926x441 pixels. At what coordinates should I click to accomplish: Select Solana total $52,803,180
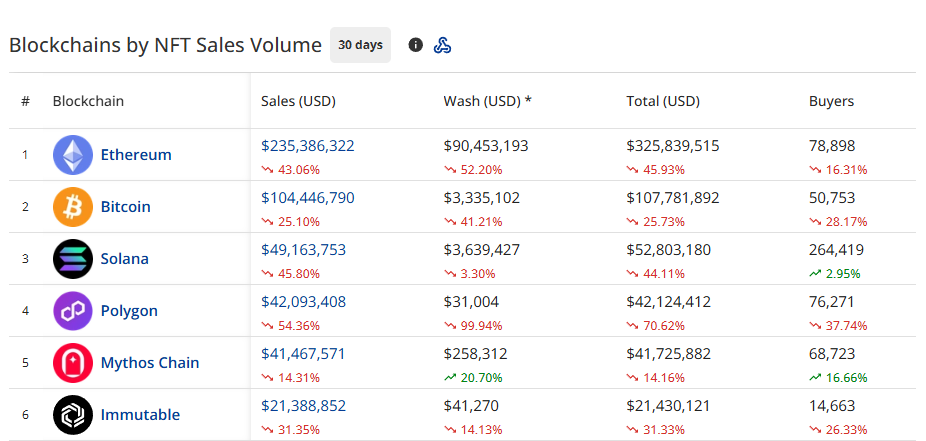pos(669,250)
